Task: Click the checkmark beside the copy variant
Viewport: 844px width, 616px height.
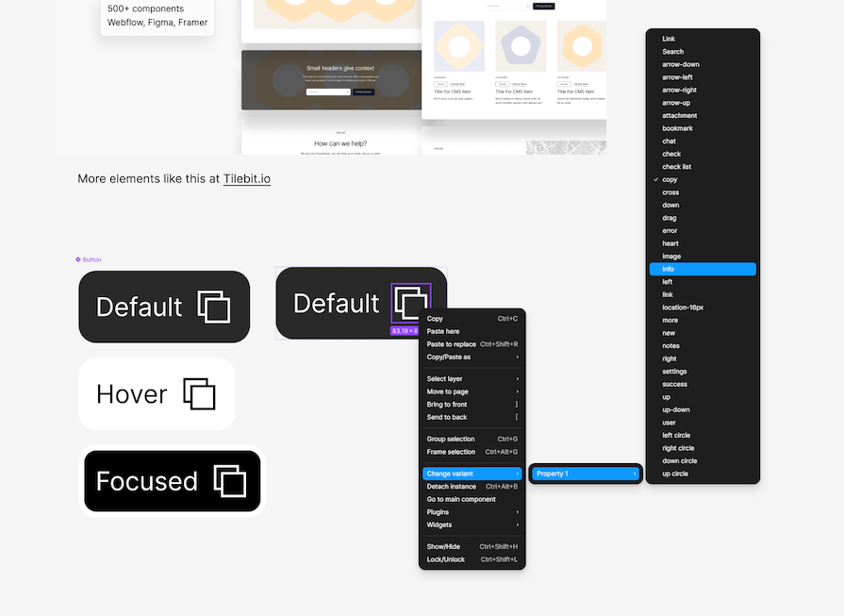Action: point(655,179)
